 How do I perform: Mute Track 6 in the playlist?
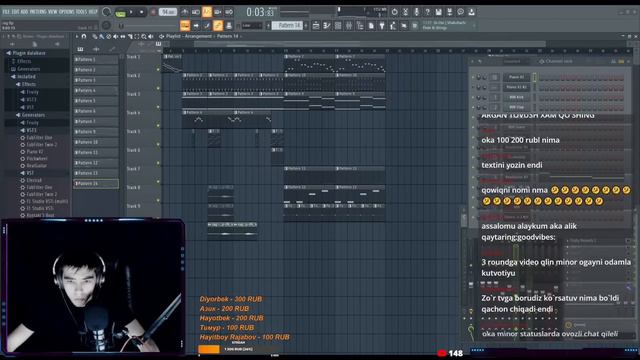158,163
